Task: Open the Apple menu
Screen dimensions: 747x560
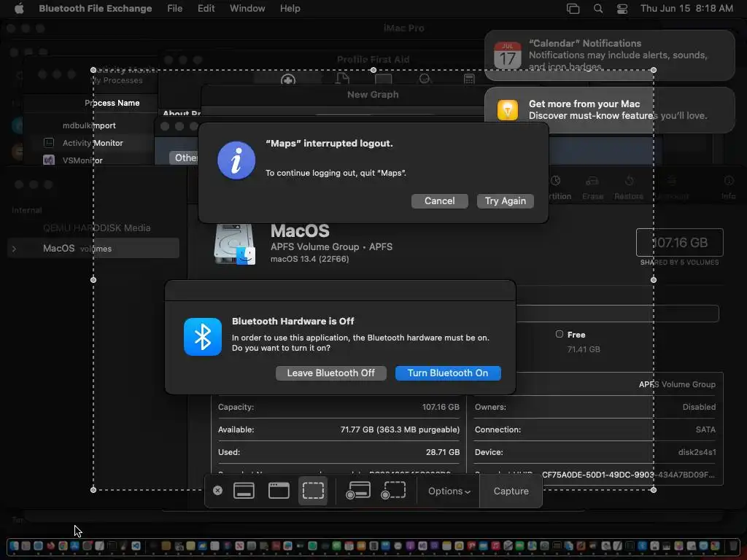Action: pyautogui.click(x=19, y=9)
